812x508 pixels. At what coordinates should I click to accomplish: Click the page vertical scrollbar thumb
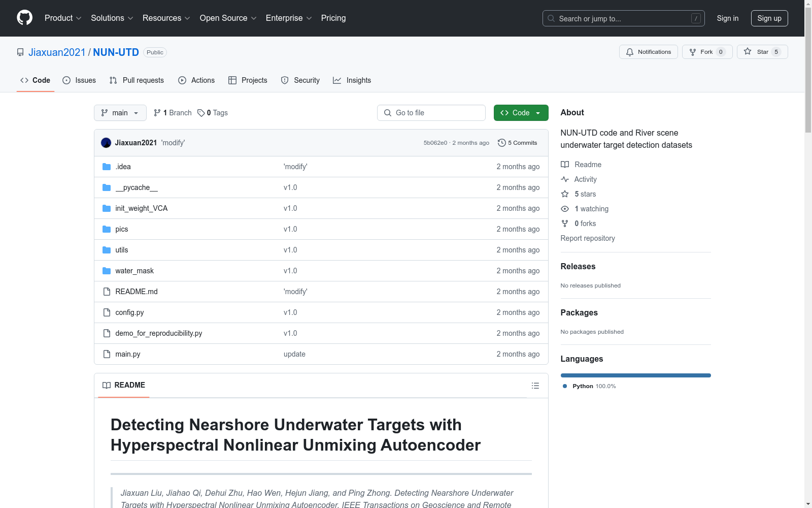coord(808,70)
